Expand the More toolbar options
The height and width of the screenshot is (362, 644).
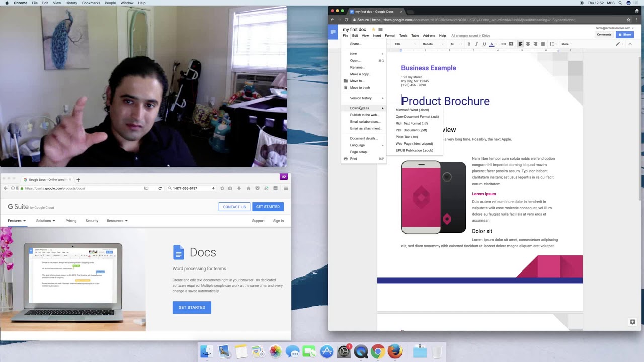(567, 44)
